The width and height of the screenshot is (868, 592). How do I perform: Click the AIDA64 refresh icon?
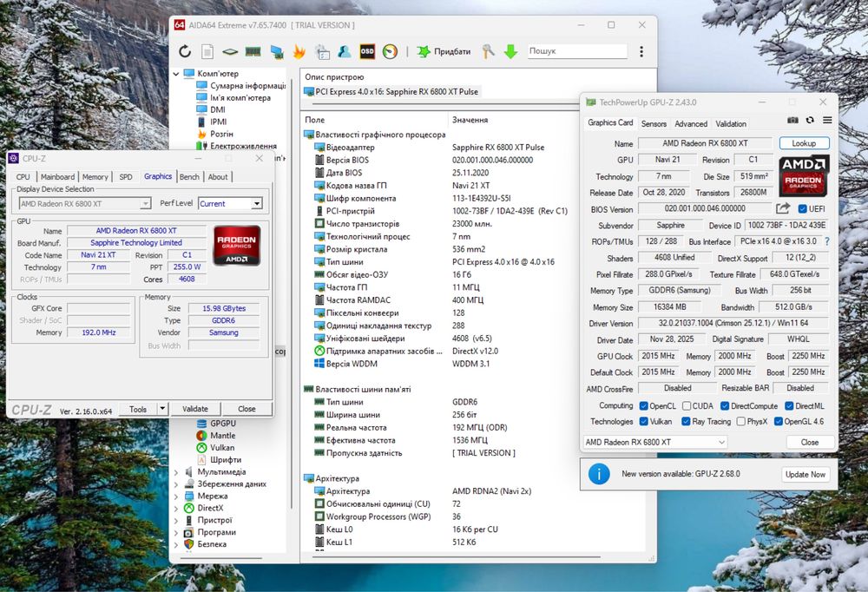pyautogui.click(x=185, y=52)
